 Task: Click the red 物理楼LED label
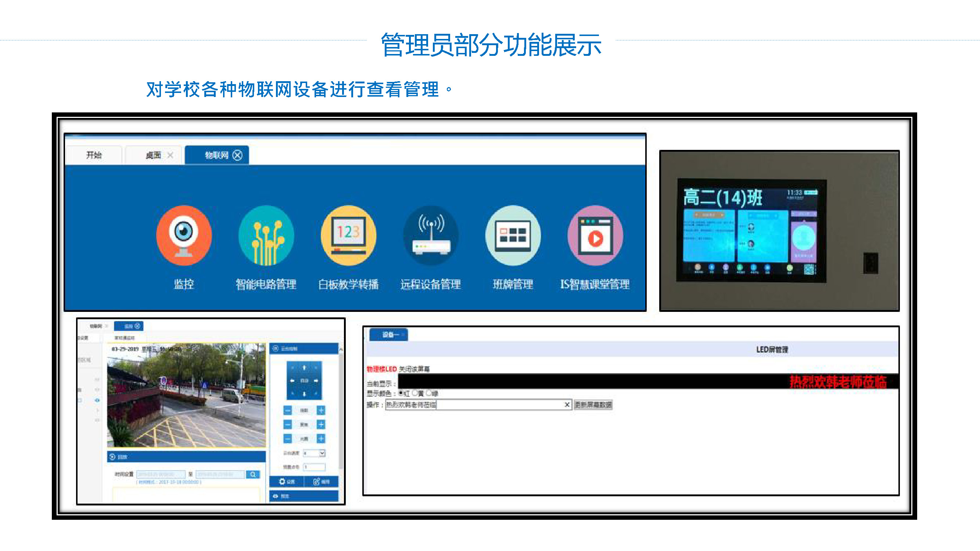coord(381,369)
